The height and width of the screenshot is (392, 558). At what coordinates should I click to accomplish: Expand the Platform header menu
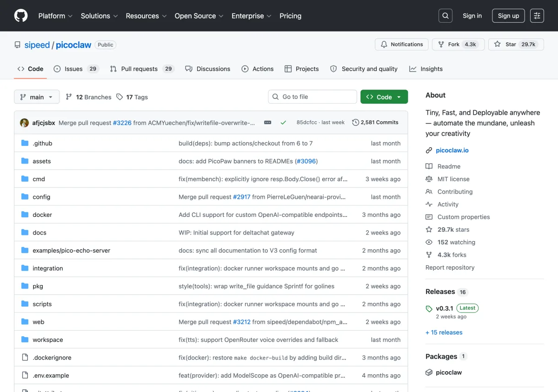[55, 16]
